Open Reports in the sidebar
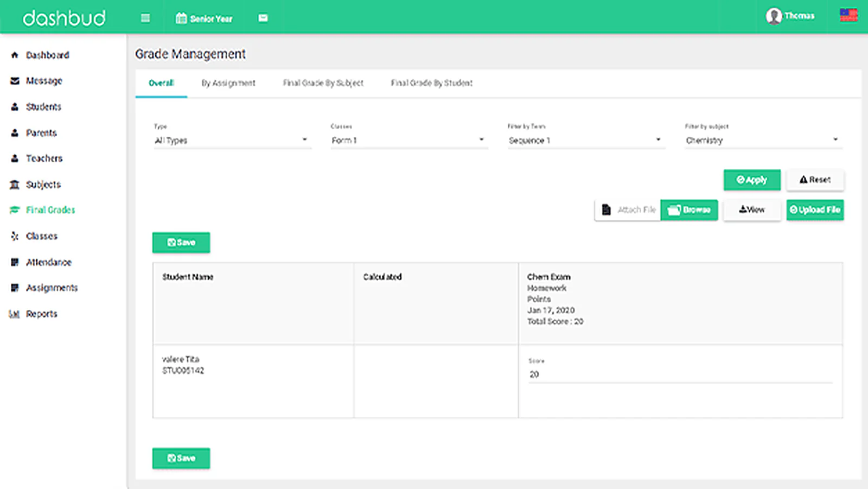 42,314
